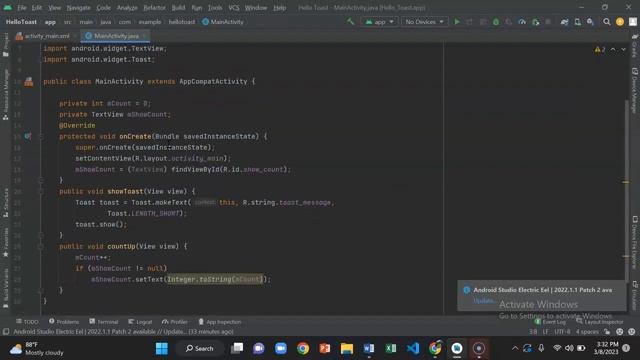Open the Edit menu
The width and height of the screenshot is (640, 360).
(37, 8)
